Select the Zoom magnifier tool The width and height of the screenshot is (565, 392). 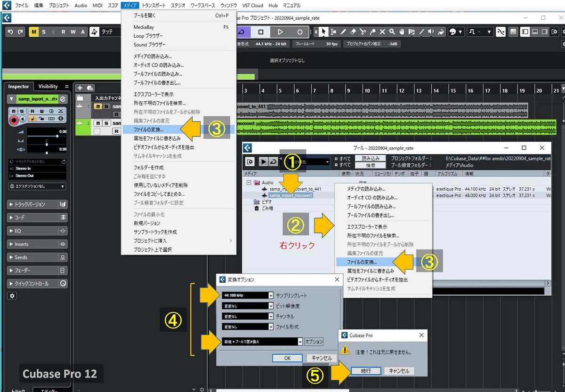(392, 32)
